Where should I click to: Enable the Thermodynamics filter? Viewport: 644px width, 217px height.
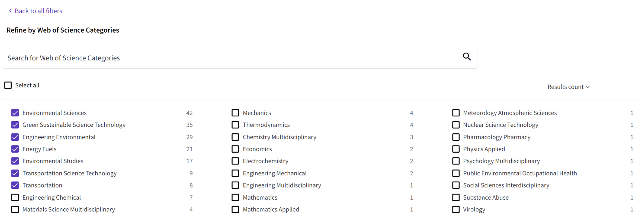(235, 125)
